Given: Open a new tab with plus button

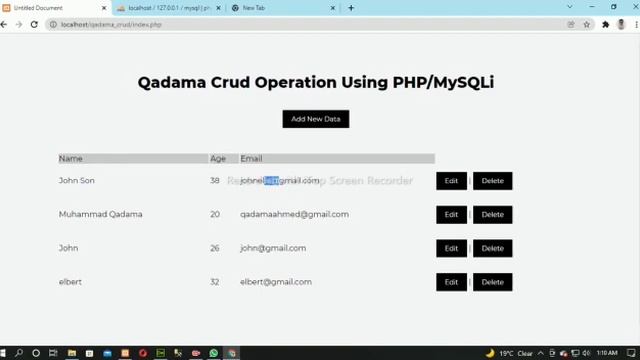Looking at the screenshot, I should coord(351,8).
